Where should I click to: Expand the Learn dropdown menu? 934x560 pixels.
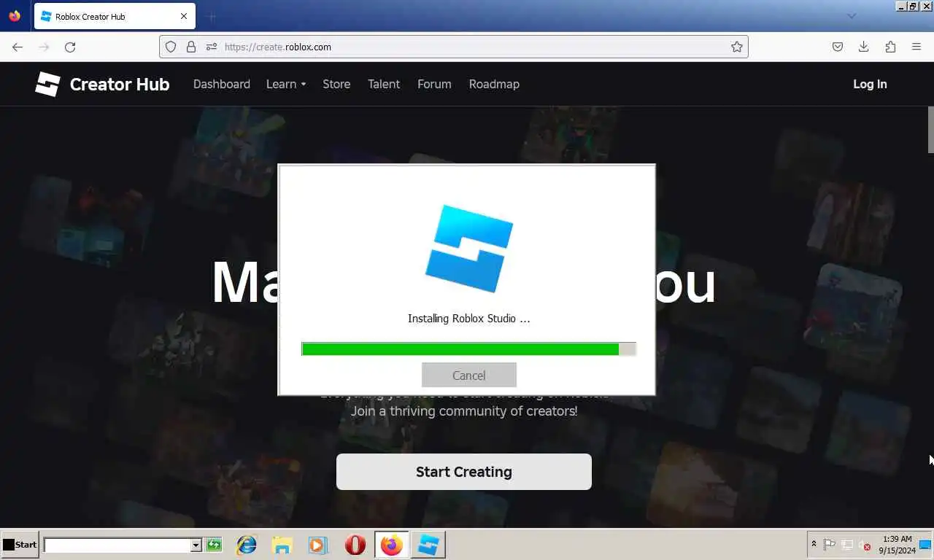pyautogui.click(x=286, y=84)
